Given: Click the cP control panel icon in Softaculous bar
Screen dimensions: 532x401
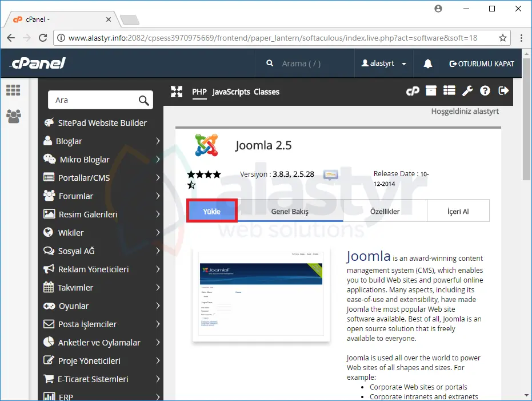Looking at the screenshot, I should pyautogui.click(x=413, y=91).
